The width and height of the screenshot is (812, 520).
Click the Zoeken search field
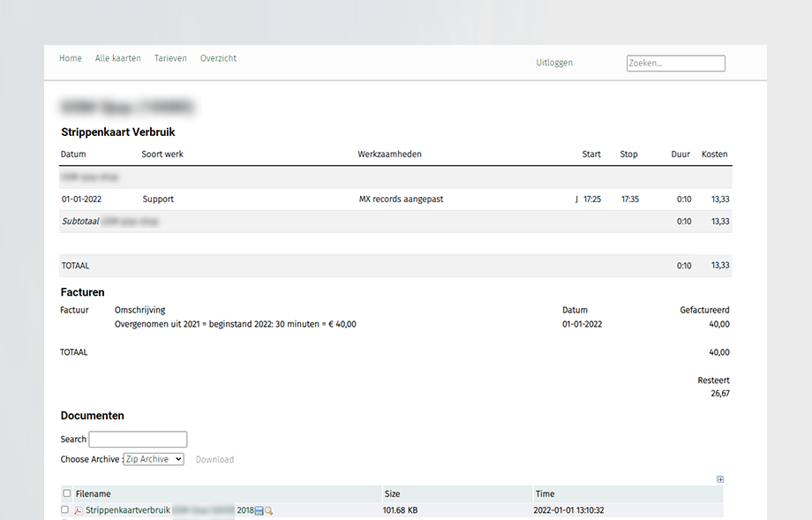click(675, 64)
